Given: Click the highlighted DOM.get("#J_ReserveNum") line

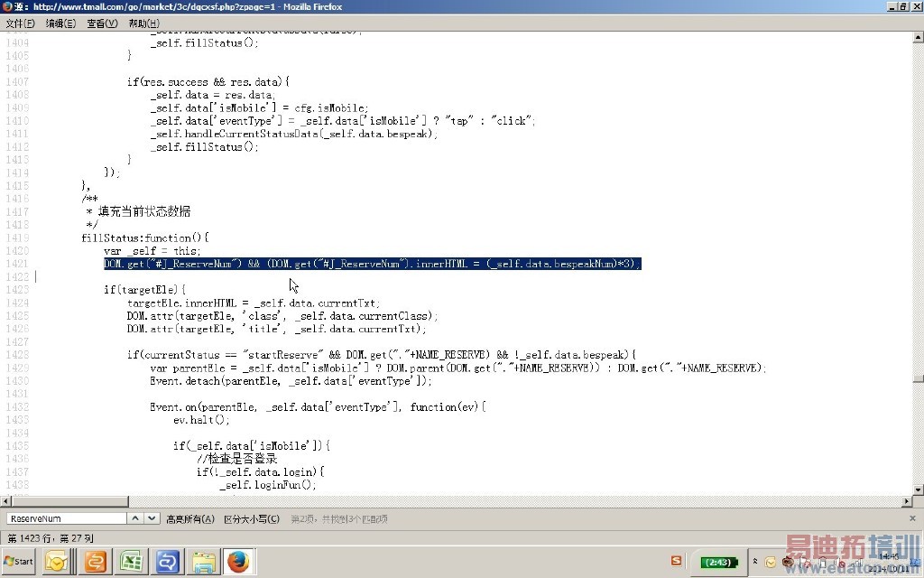Looking at the screenshot, I should (372, 264).
